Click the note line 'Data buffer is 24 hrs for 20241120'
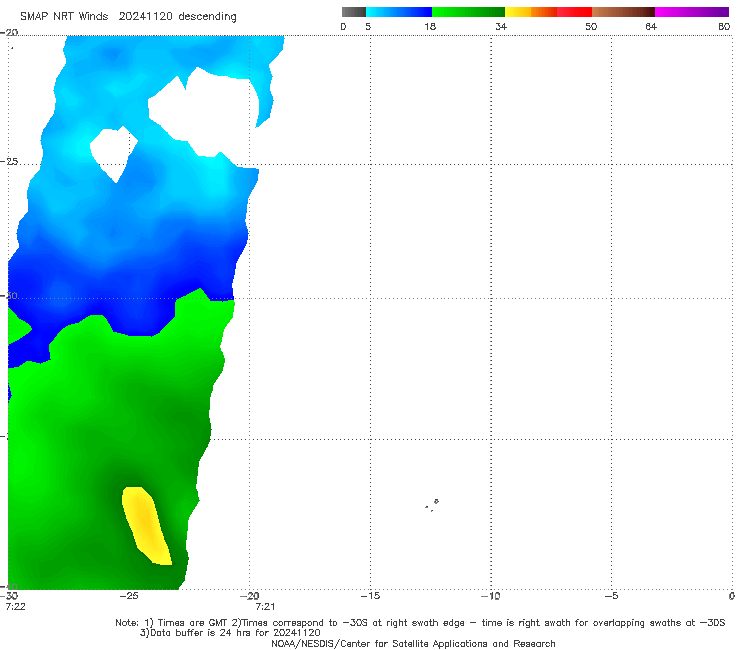Screen dimensions: 740x650 230,633
